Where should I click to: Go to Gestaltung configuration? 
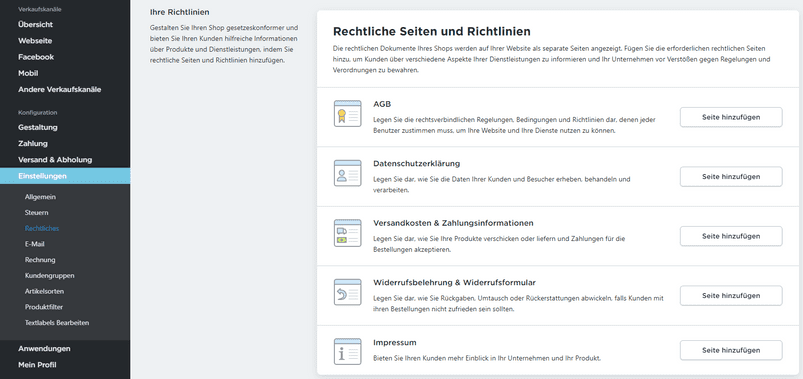pyautogui.click(x=38, y=128)
